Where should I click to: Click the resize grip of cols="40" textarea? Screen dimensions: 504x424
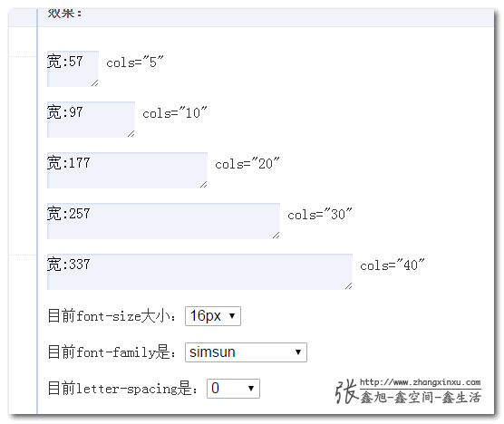point(349,286)
